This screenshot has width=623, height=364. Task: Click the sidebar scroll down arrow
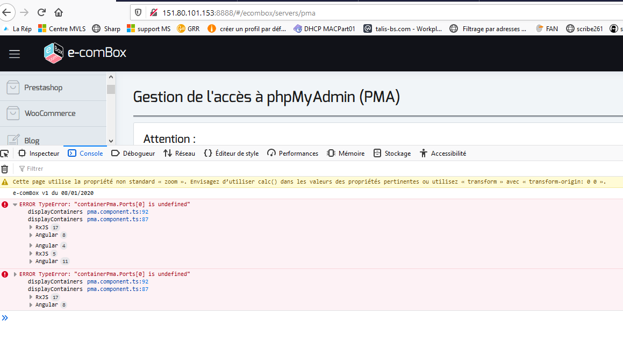pos(111,141)
